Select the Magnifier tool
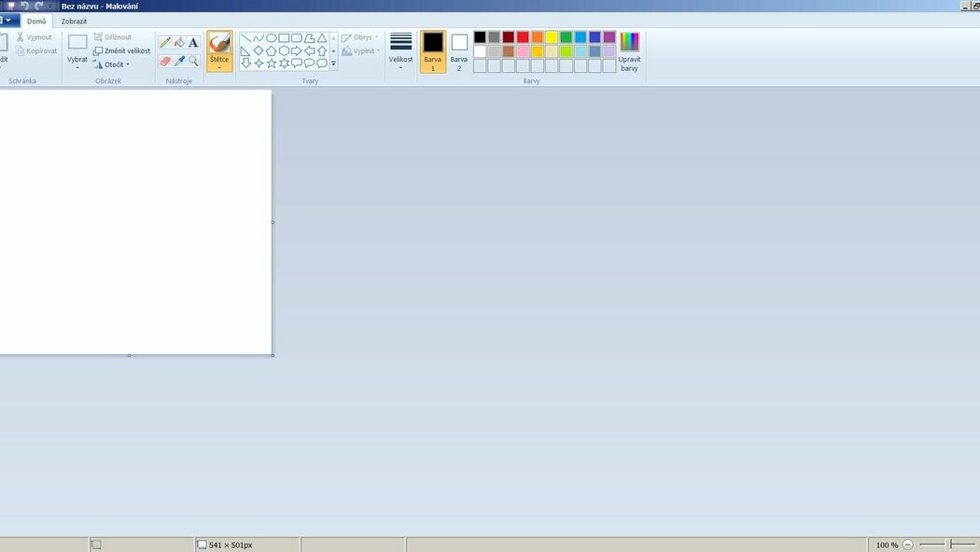980x552 pixels. tap(193, 61)
